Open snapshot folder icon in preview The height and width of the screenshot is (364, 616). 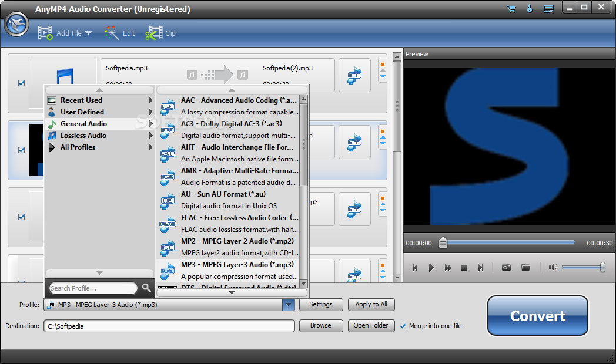(x=525, y=268)
